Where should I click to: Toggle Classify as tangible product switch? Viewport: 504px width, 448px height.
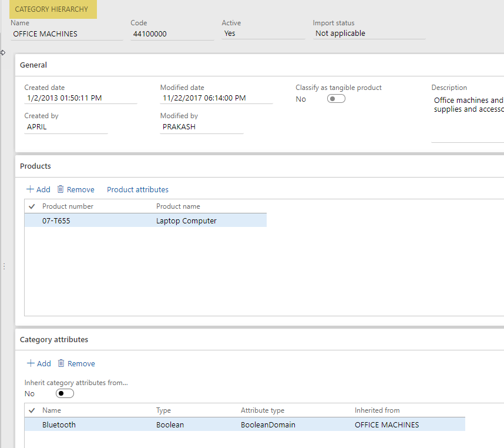click(x=337, y=99)
